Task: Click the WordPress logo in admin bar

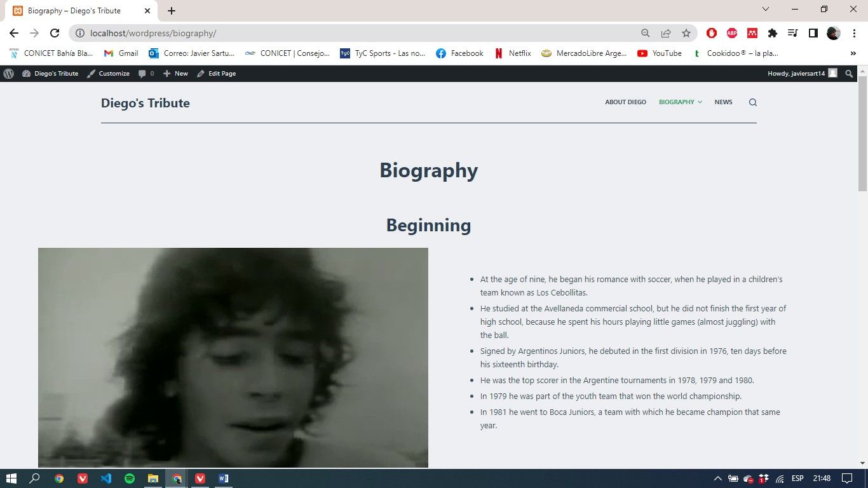Action: tap(9, 74)
